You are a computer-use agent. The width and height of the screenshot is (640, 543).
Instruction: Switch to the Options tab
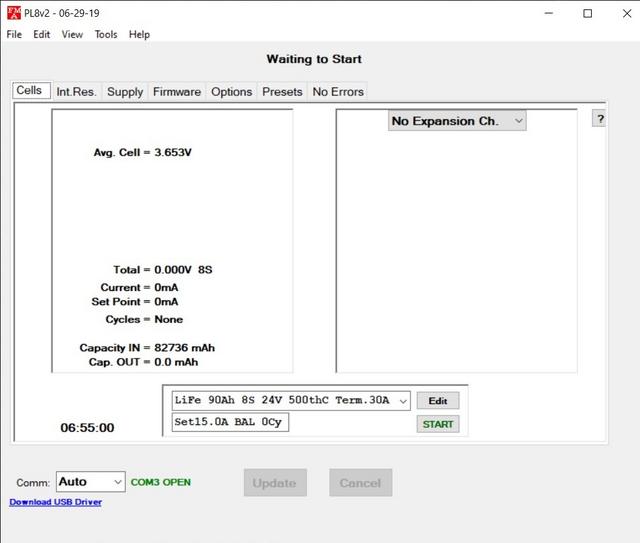click(231, 91)
